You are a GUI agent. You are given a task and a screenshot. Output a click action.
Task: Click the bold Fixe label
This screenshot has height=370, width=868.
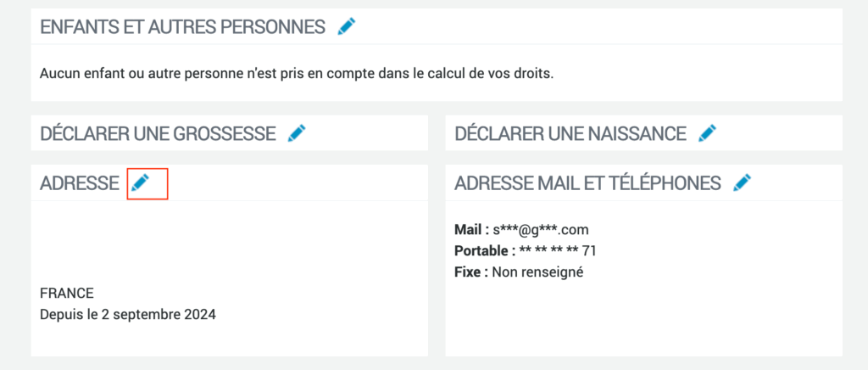click(471, 272)
